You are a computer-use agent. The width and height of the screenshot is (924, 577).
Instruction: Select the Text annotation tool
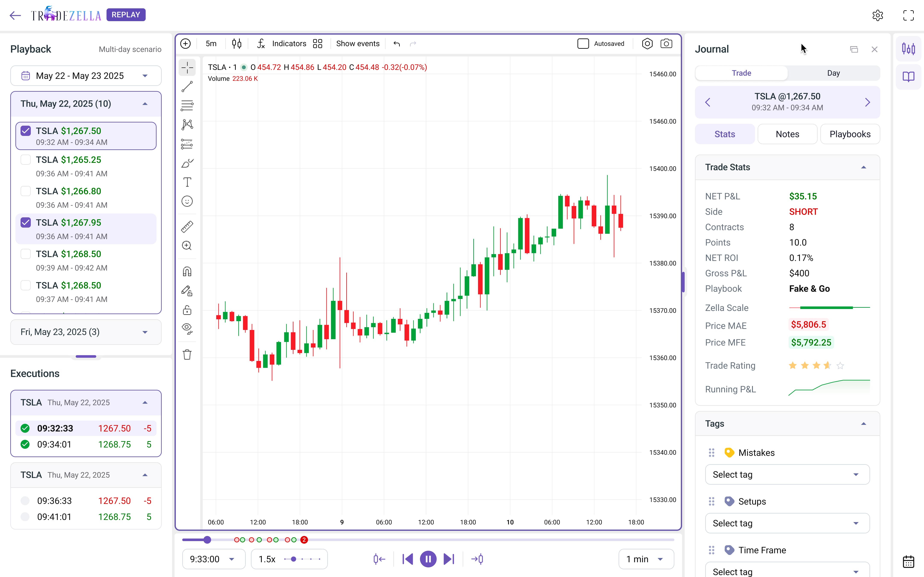pyautogui.click(x=187, y=182)
